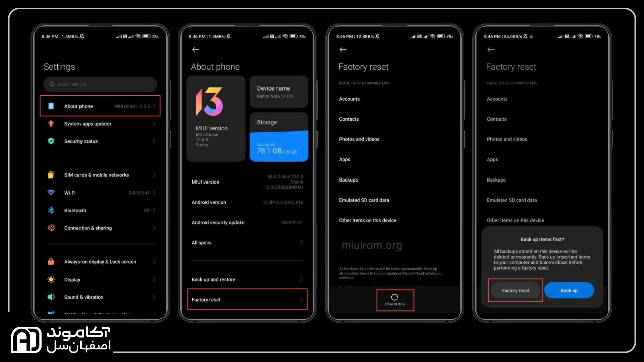Tap the About phone icon in Settings

tap(51, 106)
